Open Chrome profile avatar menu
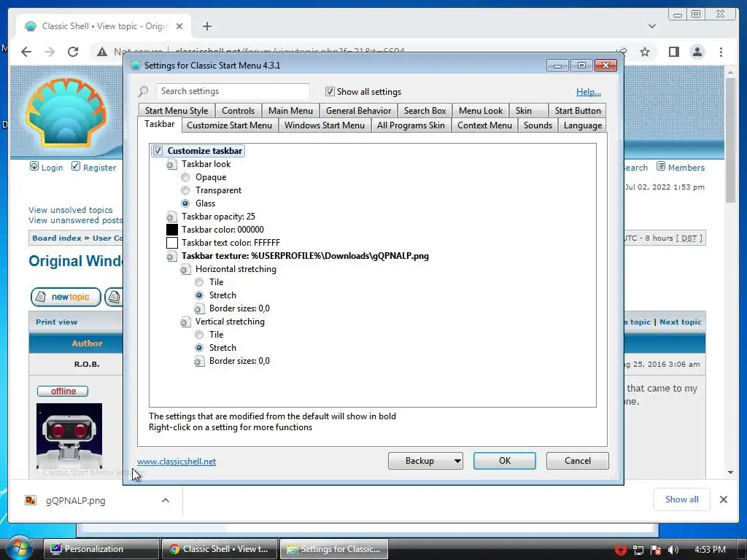This screenshot has width=747, height=560. [697, 52]
